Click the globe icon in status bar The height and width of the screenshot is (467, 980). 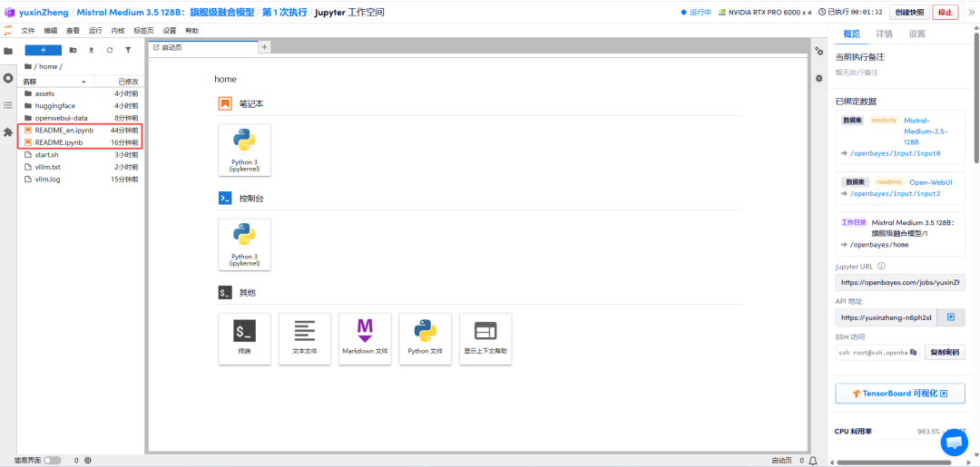click(x=88, y=461)
